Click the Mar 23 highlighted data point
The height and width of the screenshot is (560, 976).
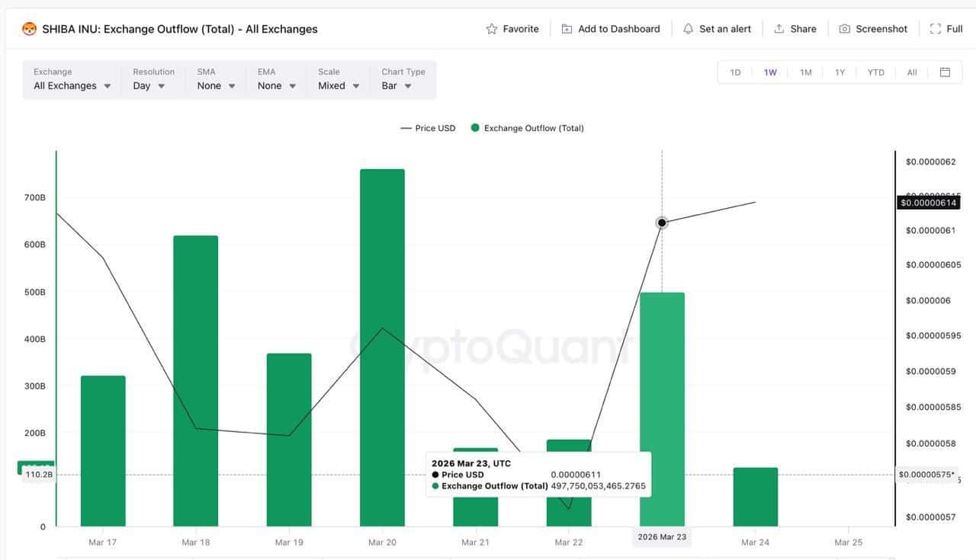pos(661,222)
